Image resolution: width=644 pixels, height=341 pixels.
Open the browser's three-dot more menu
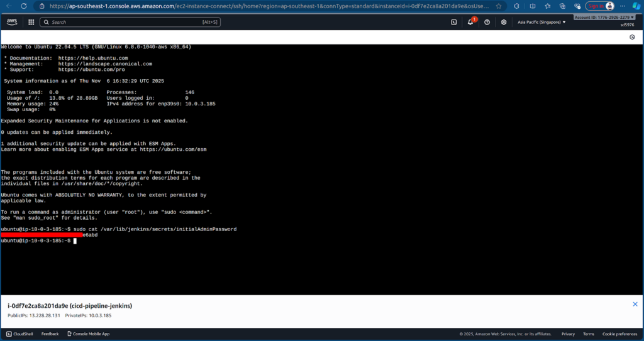pyautogui.click(x=621, y=6)
